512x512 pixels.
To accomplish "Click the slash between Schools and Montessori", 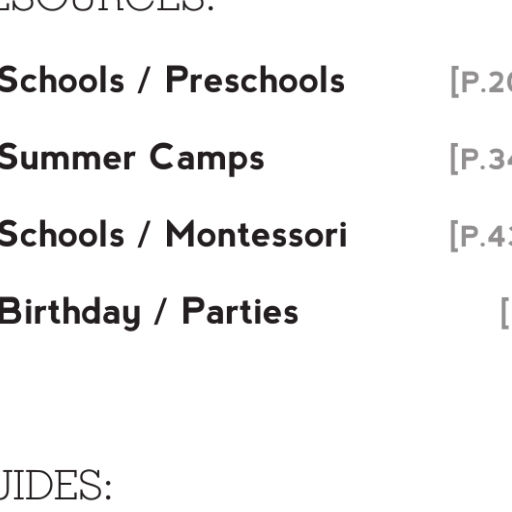I will pos(144,235).
